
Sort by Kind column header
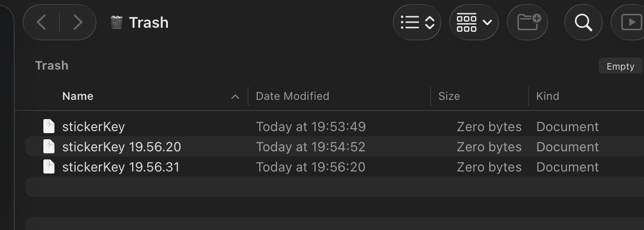(548, 96)
